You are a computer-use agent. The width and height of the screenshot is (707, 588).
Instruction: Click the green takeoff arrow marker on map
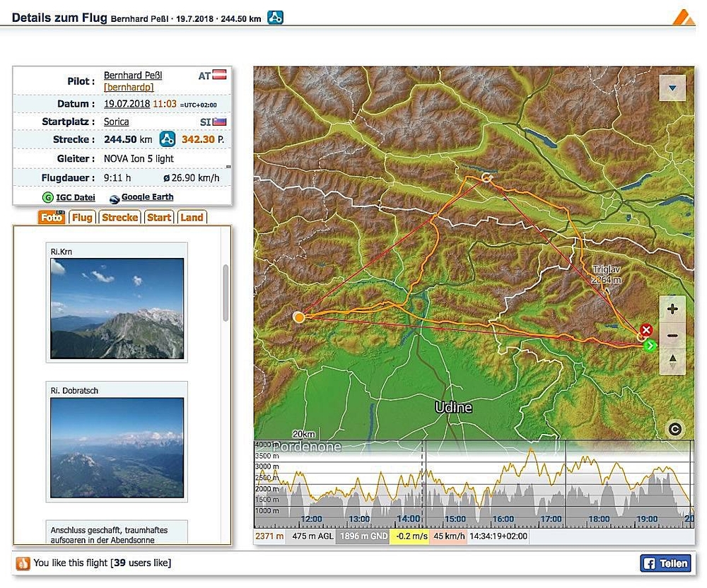pyautogui.click(x=650, y=346)
